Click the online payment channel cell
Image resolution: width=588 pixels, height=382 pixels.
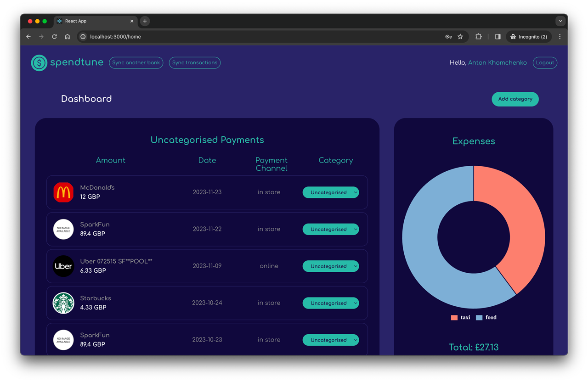tap(269, 266)
